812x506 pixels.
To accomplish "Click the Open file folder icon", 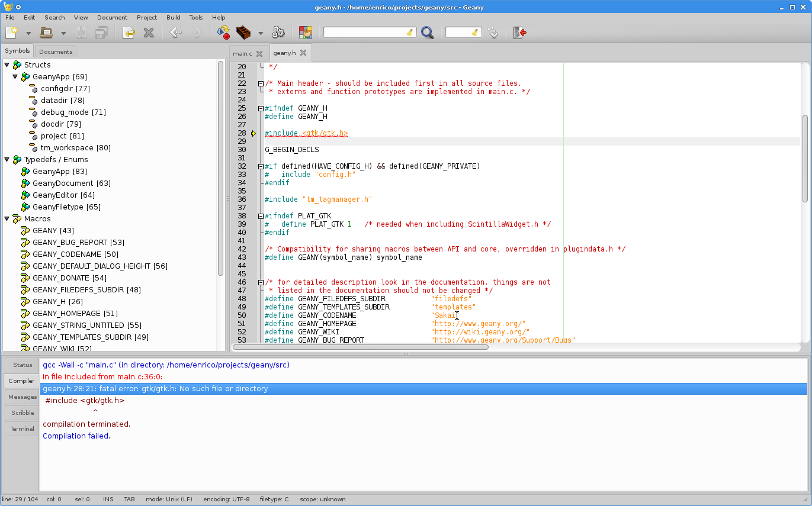I will (x=46, y=33).
